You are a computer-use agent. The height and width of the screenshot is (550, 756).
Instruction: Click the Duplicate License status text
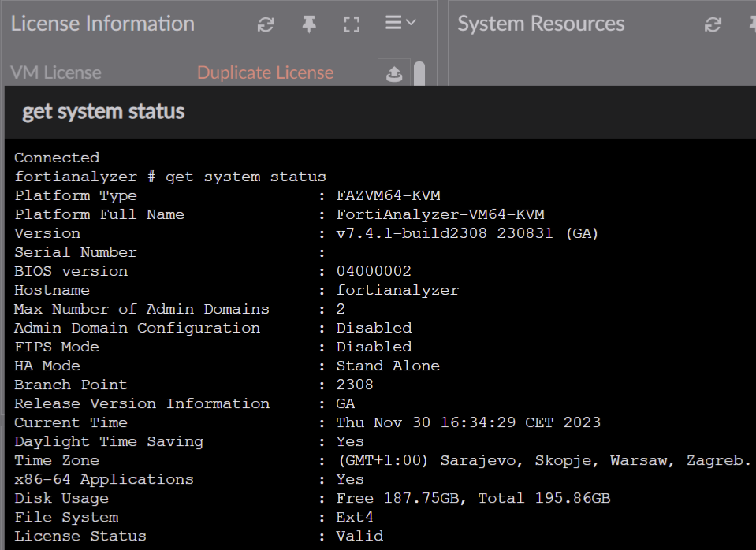[x=265, y=73]
